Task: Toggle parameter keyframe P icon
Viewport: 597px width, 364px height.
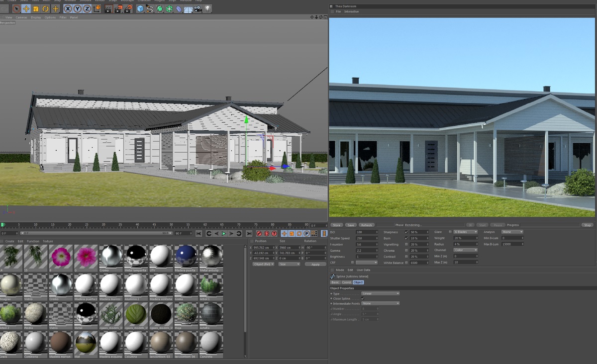Action: coord(306,233)
